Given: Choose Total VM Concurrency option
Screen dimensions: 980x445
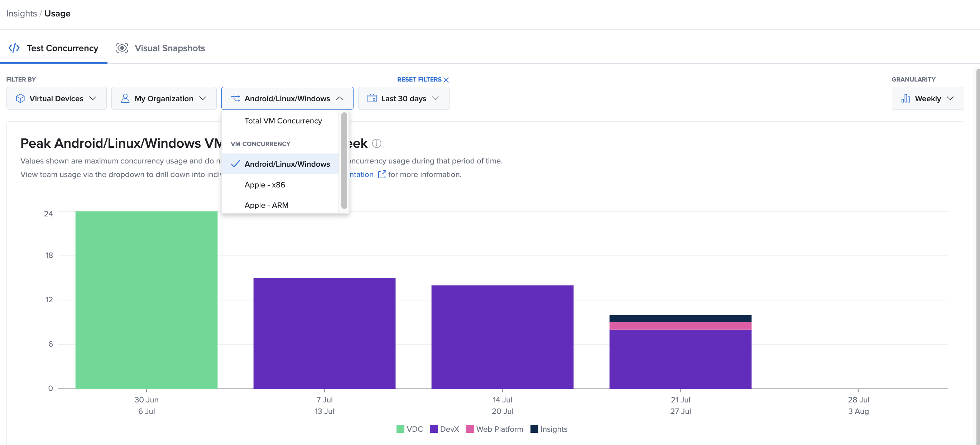Looking at the screenshot, I should (283, 121).
